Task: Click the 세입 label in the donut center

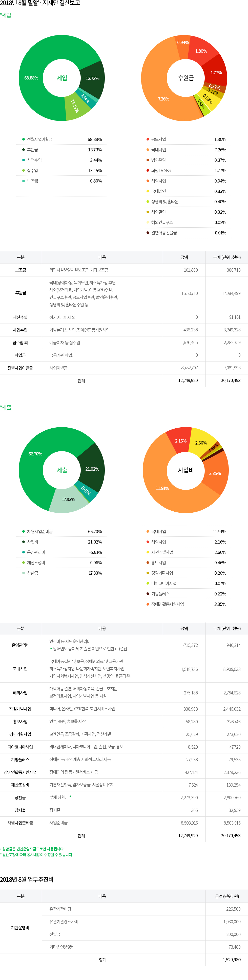Action: point(62,78)
